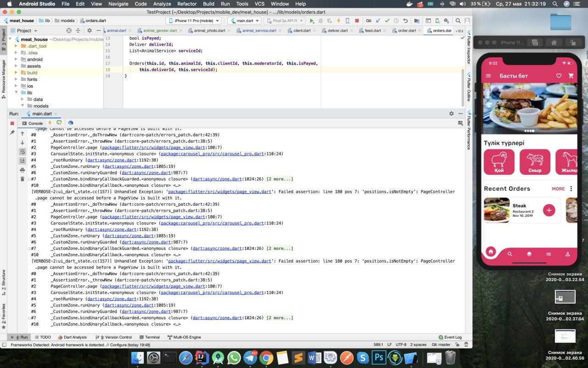Tap the profile icon in phone bottom bar
The image size is (588, 368).
point(568,254)
